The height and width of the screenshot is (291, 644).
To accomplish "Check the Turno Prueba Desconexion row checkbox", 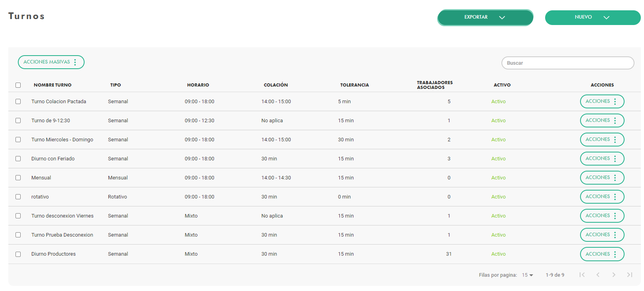I will click(x=18, y=235).
